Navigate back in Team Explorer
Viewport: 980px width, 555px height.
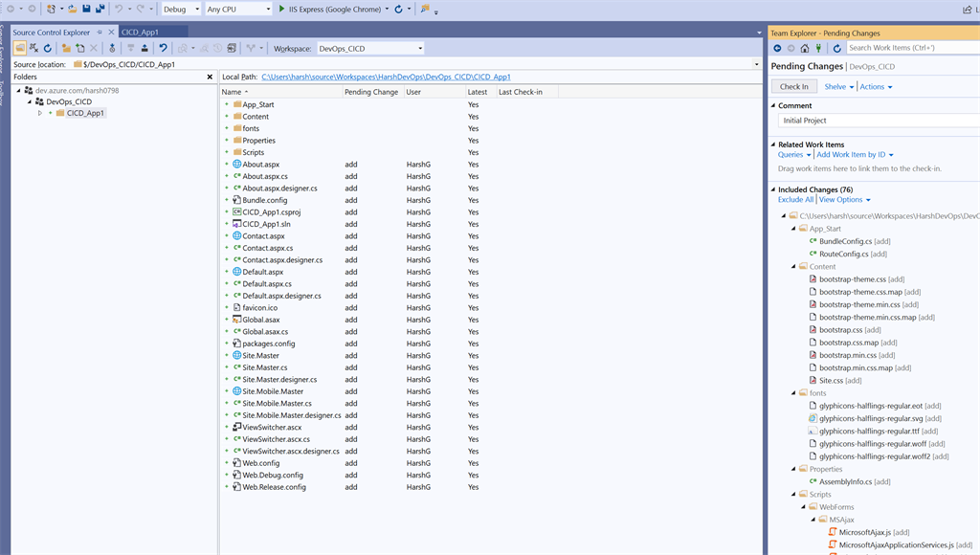pyautogui.click(x=778, y=47)
